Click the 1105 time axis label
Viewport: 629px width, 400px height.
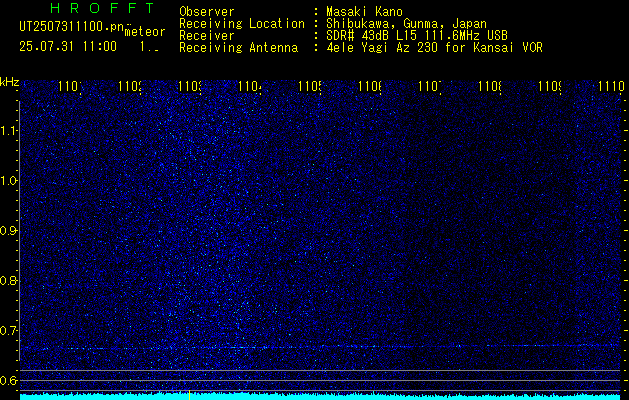tap(310, 86)
